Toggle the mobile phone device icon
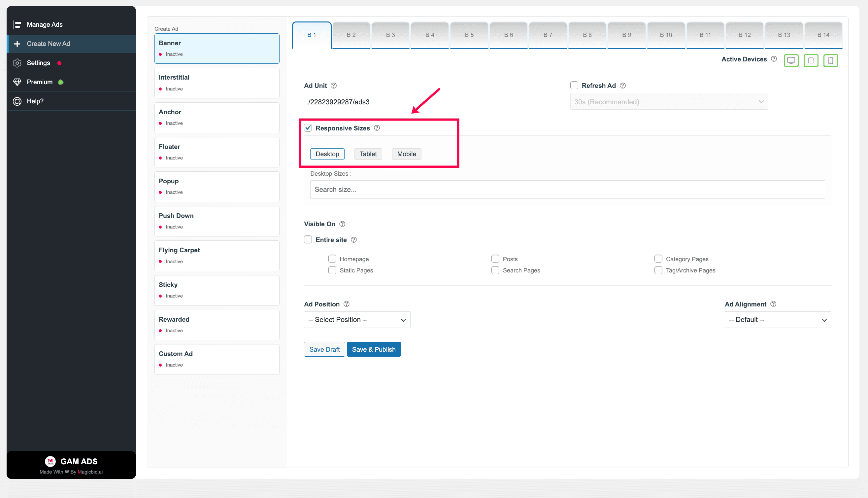Viewport: 868px width, 498px height. 830,60
